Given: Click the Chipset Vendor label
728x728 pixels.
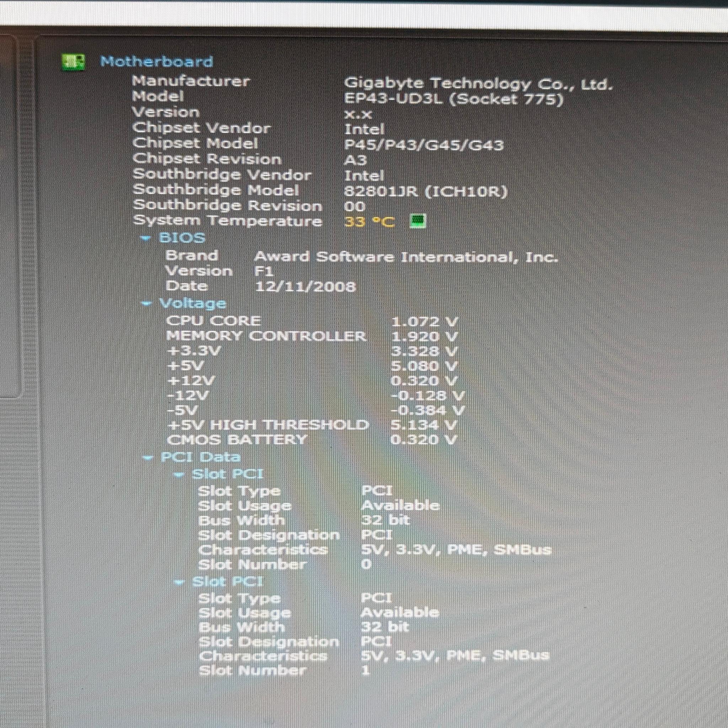Looking at the screenshot, I should click(201, 128).
